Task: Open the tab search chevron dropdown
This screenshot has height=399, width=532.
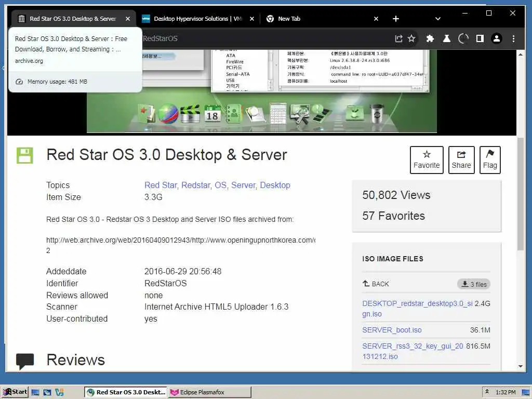Action: 437,19
